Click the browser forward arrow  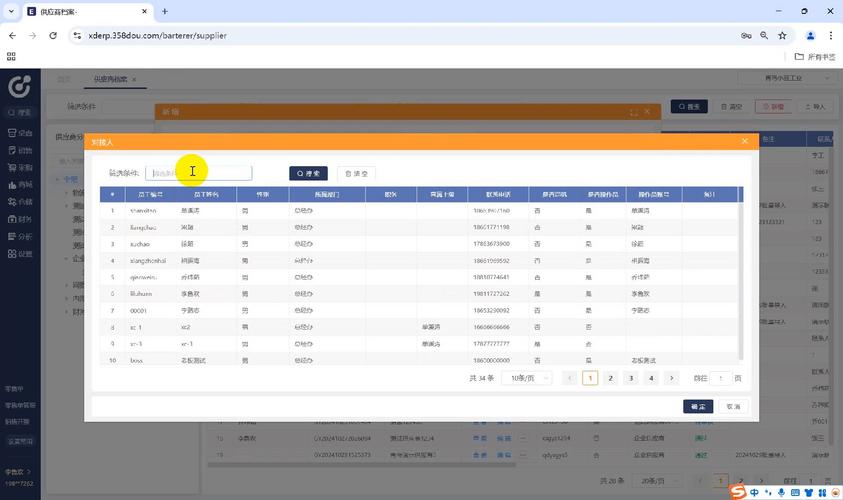pyautogui.click(x=32, y=35)
